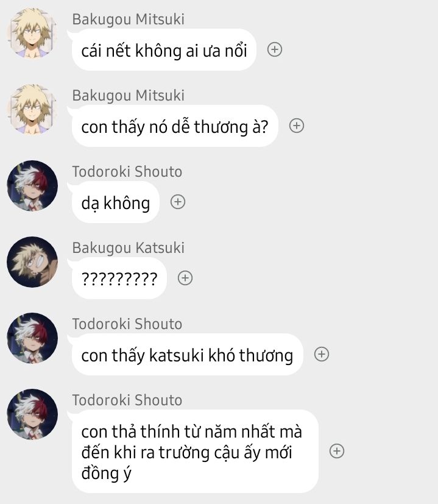Select the "con thấy nó dễ thương à?" bubble
Image resolution: width=438 pixels, height=504 pixels.
(x=175, y=126)
